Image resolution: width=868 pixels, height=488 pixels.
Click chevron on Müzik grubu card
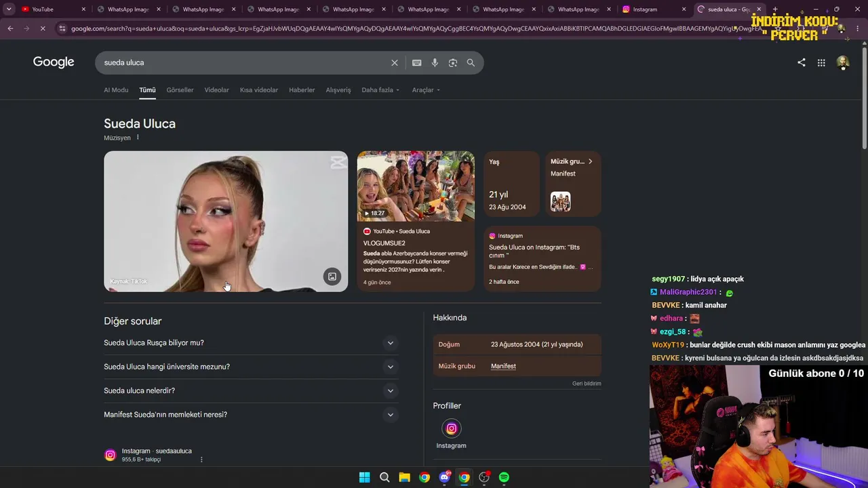(590, 161)
